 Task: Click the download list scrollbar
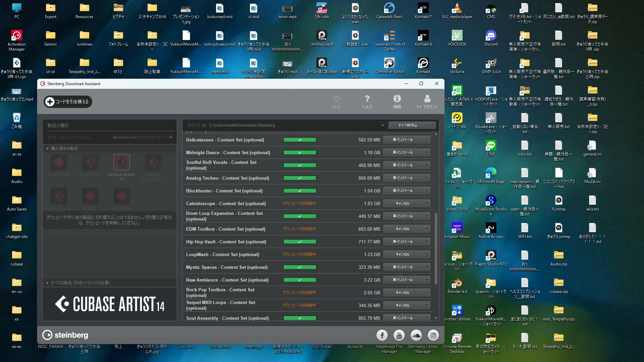pos(436,248)
